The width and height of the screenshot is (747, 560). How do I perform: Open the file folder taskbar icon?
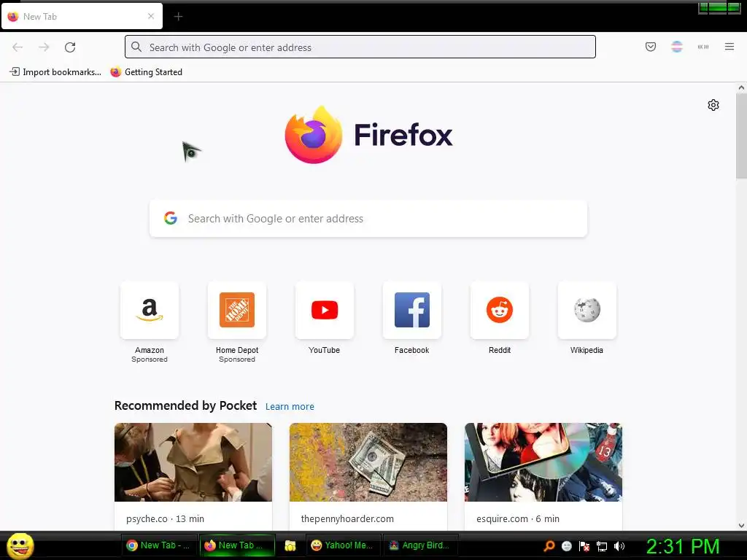click(290, 545)
